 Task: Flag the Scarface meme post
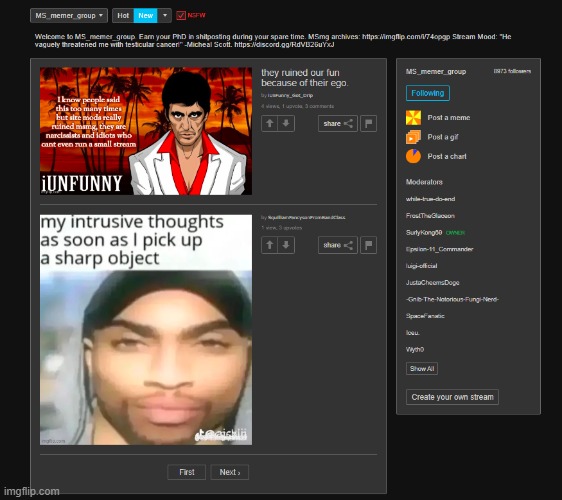click(368, 124)
